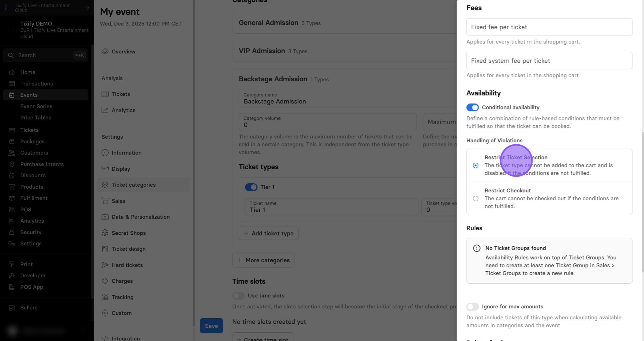Go to Data & Personalization settings
The width and height of the screenshot is (644, 341).
click(143, 217)
